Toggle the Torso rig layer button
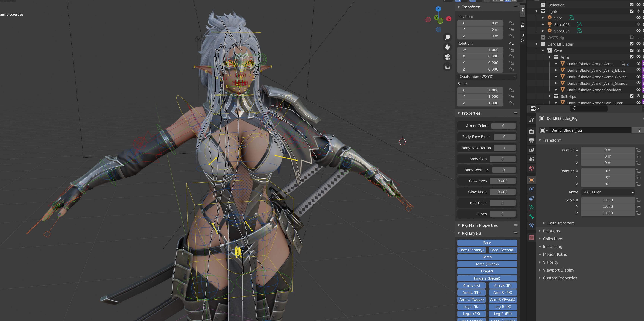Image resolution: width=644 pixels, height=321 pixels. (487, 257)
